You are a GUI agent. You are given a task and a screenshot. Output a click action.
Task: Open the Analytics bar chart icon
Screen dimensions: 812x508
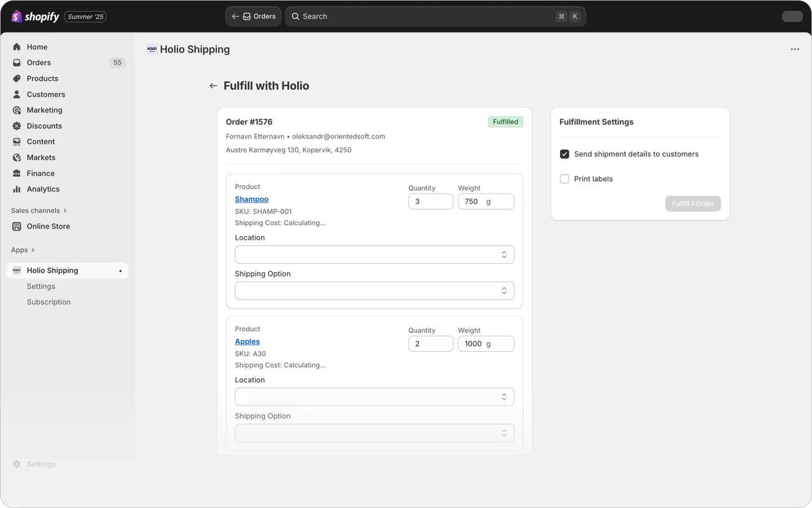coord(17,189)
